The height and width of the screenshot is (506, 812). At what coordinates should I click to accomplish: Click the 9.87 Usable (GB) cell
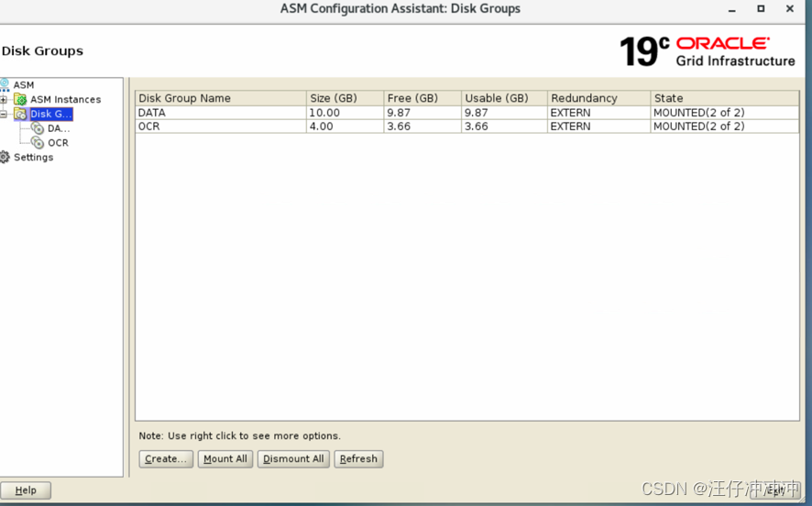(504, 113)
